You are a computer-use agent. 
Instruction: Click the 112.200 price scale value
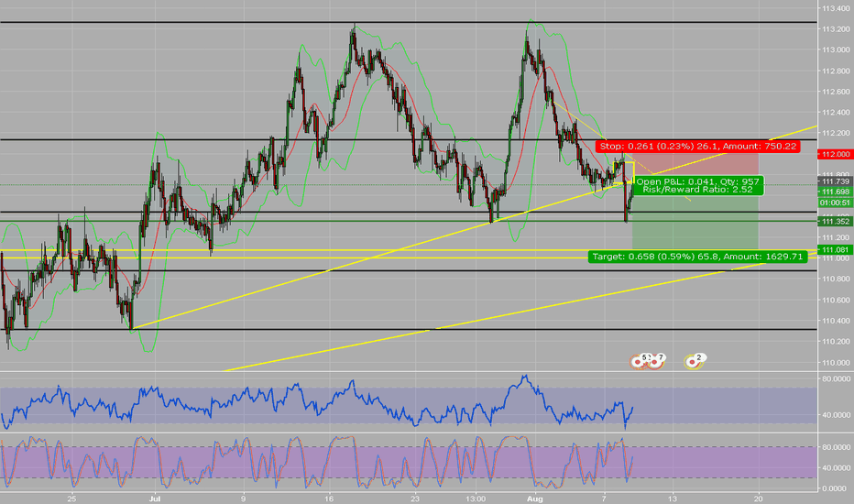tap(836, 133)
